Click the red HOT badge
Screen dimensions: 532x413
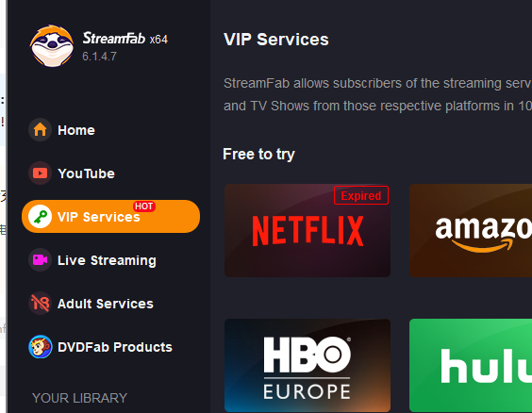144,206
